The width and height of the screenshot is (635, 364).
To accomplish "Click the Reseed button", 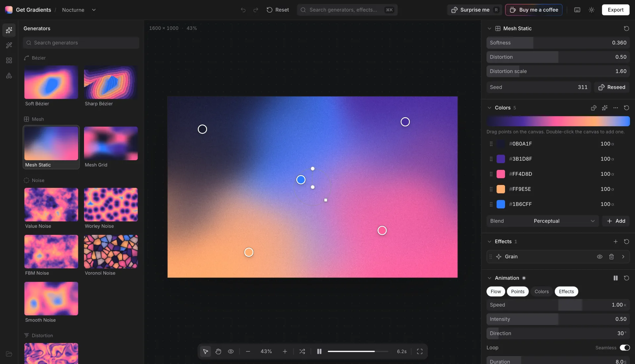I will pyautogui.click(x=612, y=87).
